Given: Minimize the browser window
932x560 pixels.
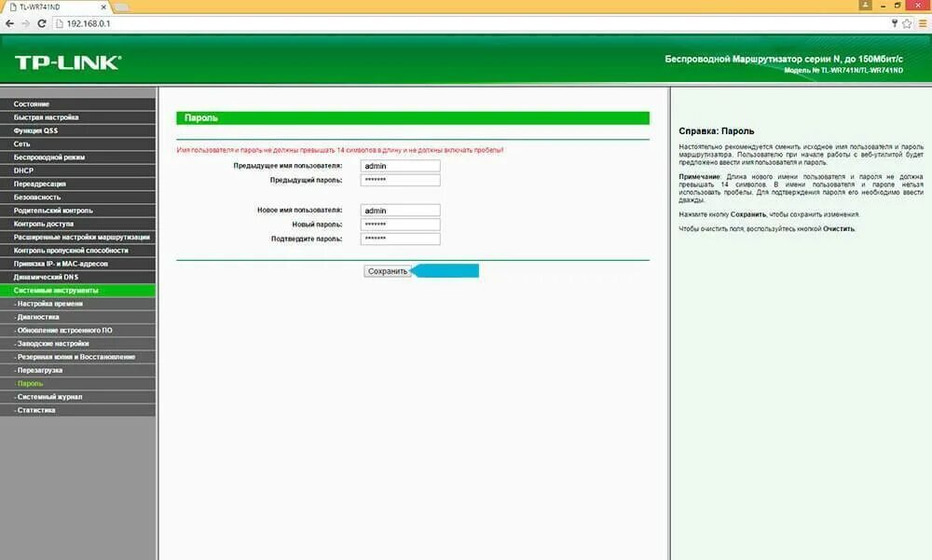Looking at the screenshot, I should tap(883, 5).
